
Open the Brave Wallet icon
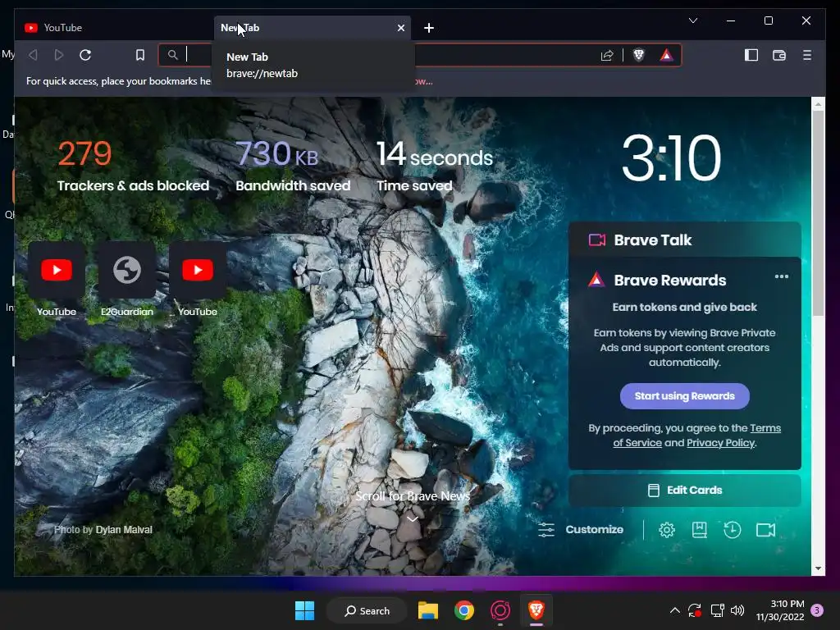click(x=779, y=55)
